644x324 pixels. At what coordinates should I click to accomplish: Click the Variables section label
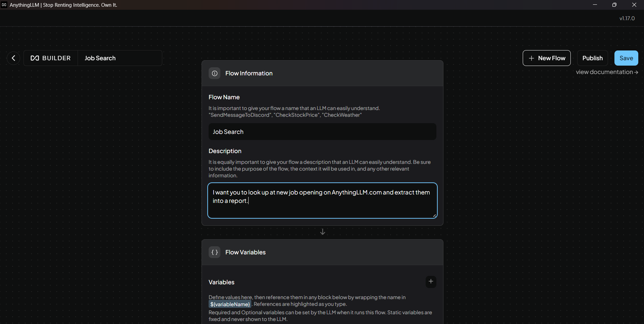click(x=221, y=282)
